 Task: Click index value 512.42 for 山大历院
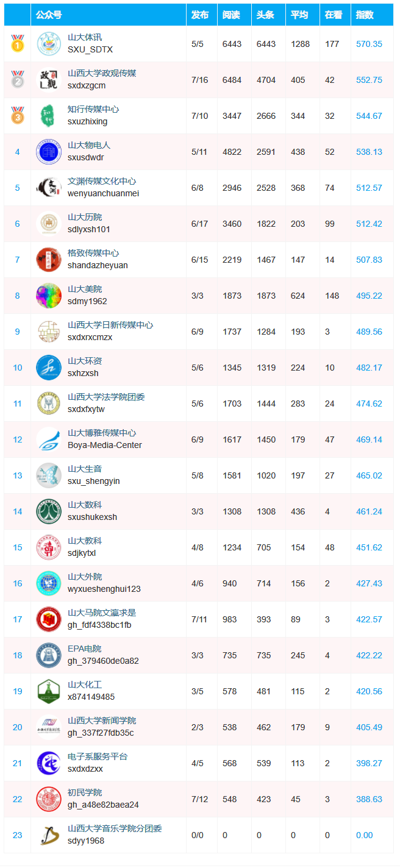(x=369, y=224)
